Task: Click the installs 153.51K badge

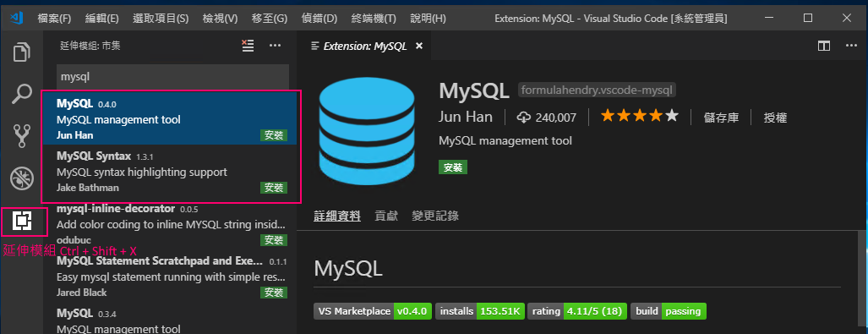Action: [479, 311]
